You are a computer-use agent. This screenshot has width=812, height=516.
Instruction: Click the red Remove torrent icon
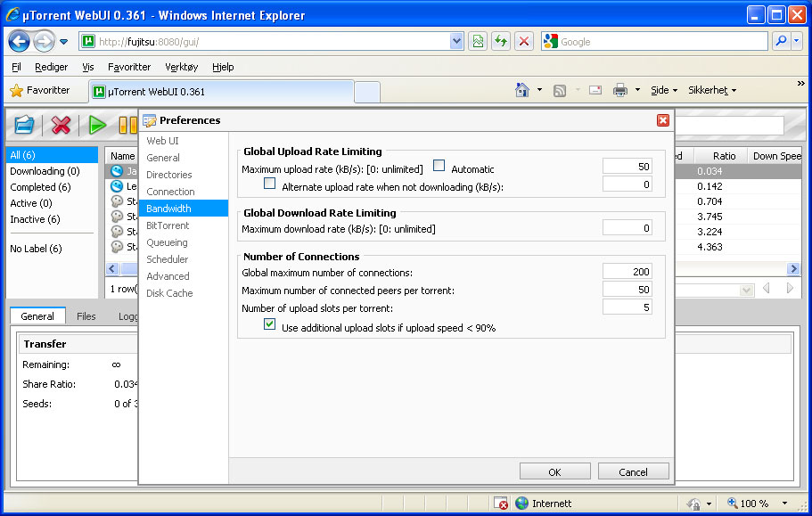coord(61,125)
